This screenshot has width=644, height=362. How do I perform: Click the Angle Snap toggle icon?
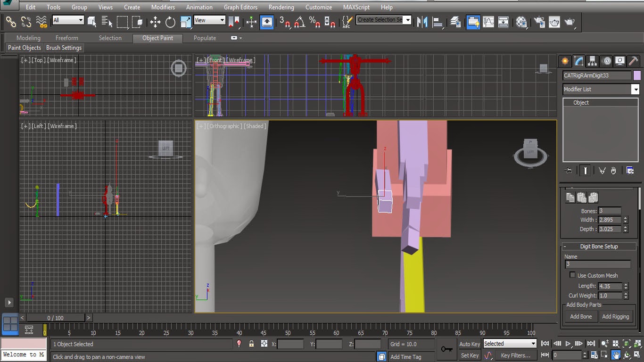click(x=299, y=22)
